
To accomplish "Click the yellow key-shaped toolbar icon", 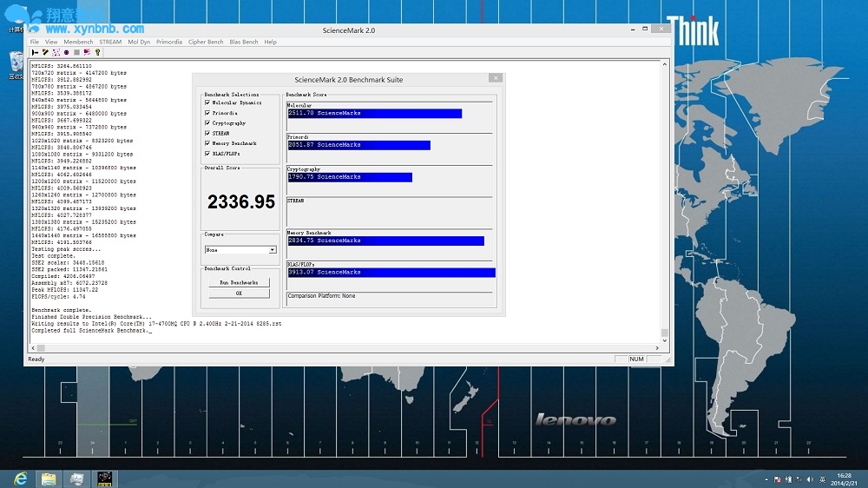I will point(97,53).
